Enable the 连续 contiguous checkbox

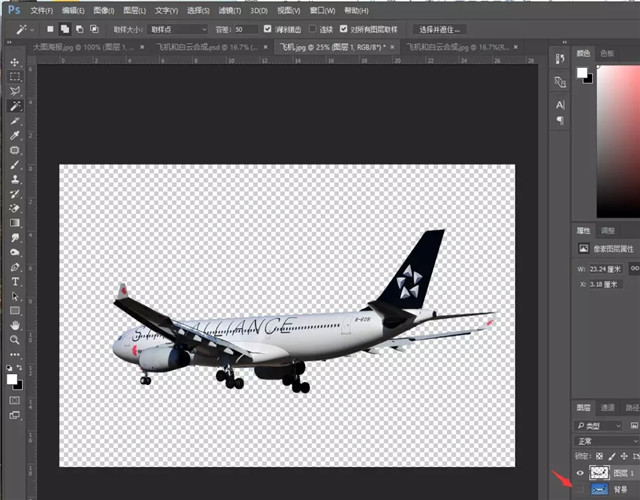(312, 30)
